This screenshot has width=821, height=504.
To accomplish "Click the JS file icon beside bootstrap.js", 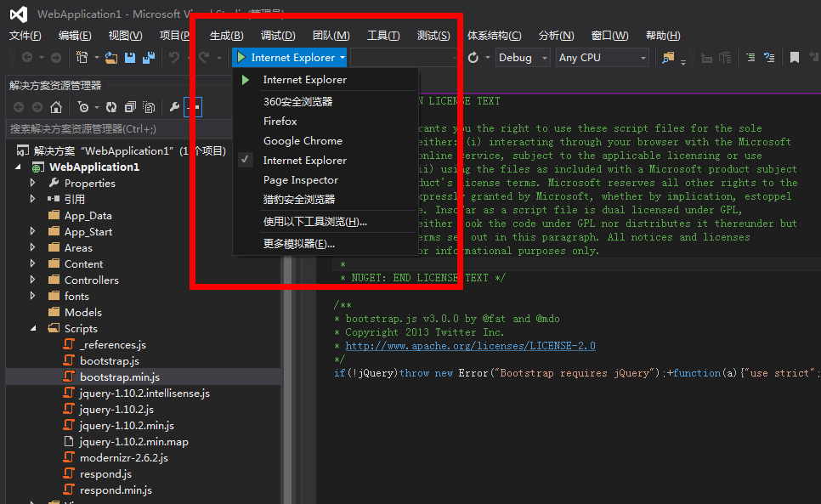I will click(69, 360).
